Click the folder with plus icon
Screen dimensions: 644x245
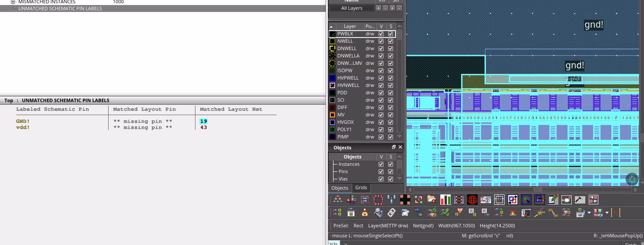tap(431, 199)
